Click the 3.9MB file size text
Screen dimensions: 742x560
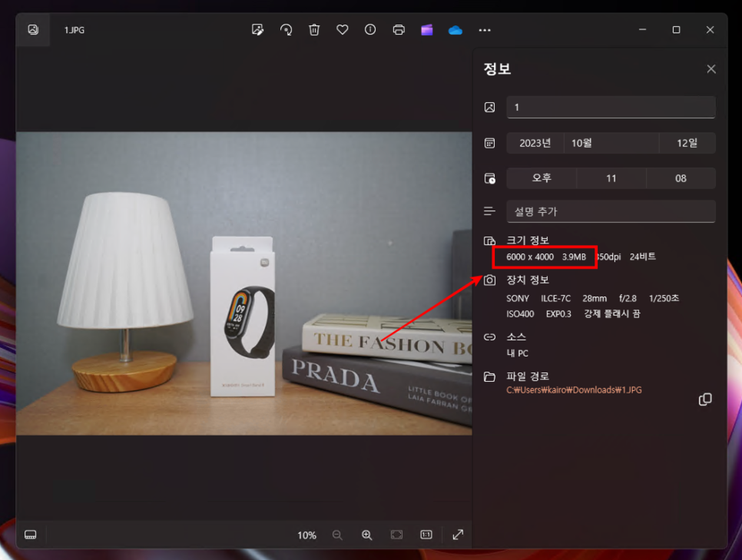pyautogui.click(x=574, y=257)
